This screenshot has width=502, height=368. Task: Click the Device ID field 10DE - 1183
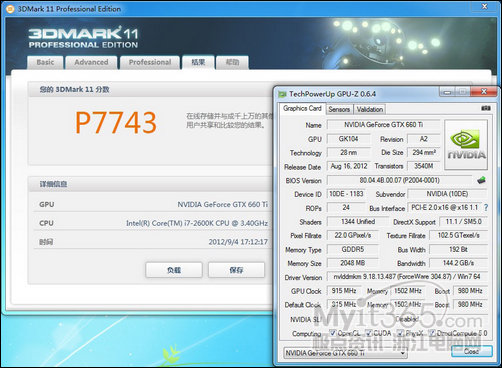pos(346,194)
